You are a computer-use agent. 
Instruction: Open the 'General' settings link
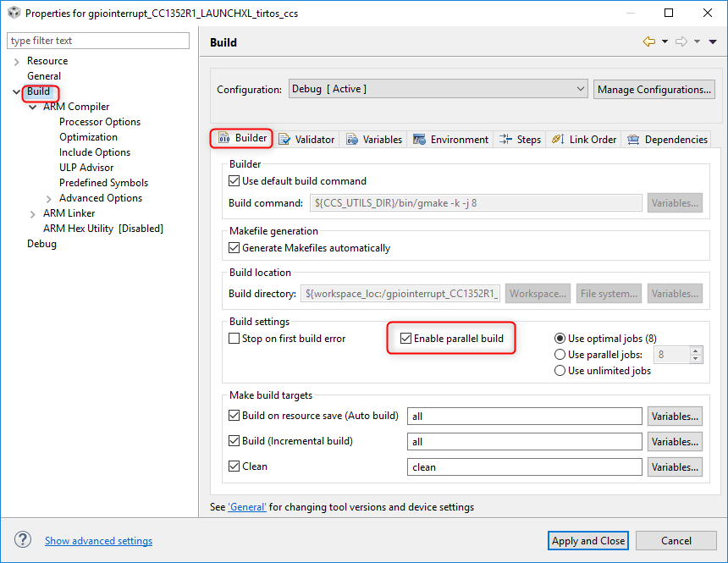click(247, 507)
